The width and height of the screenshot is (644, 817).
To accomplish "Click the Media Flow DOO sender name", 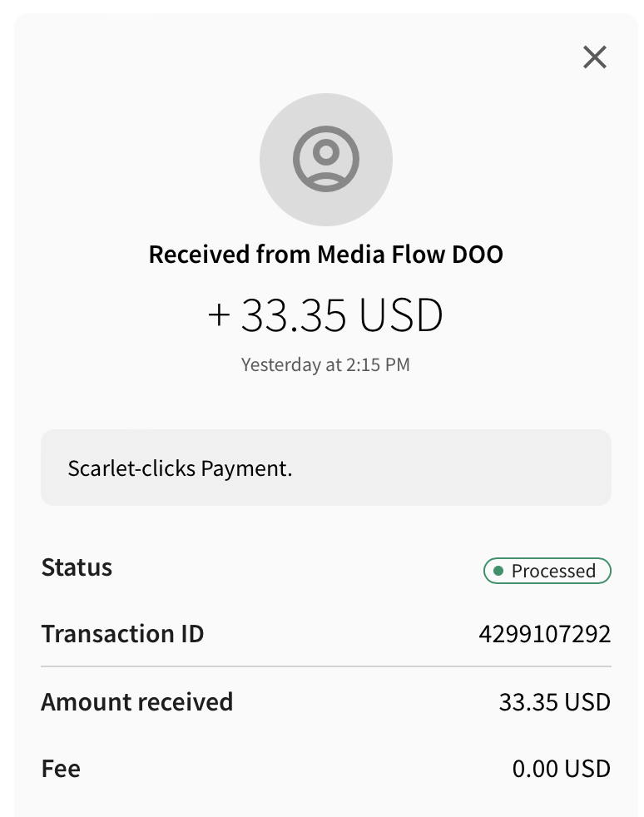I will pyautogui.click(x=410, y=255).
